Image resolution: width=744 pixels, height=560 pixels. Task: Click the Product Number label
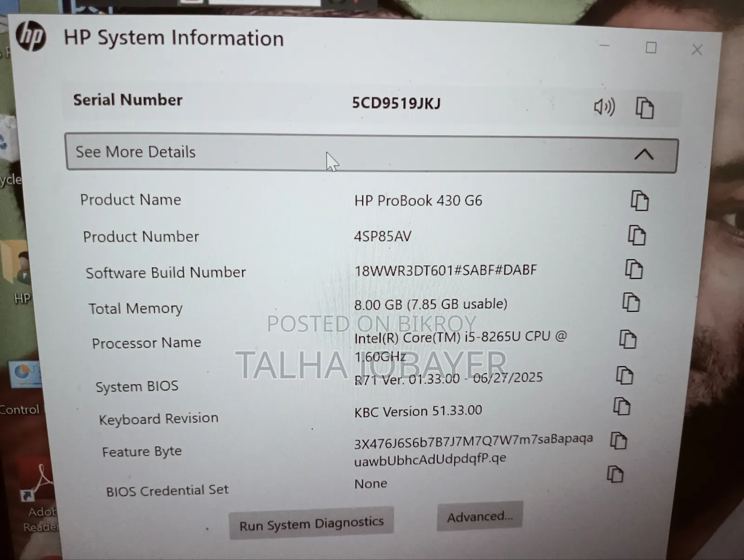pyautogui.click(x=141, y=237)
